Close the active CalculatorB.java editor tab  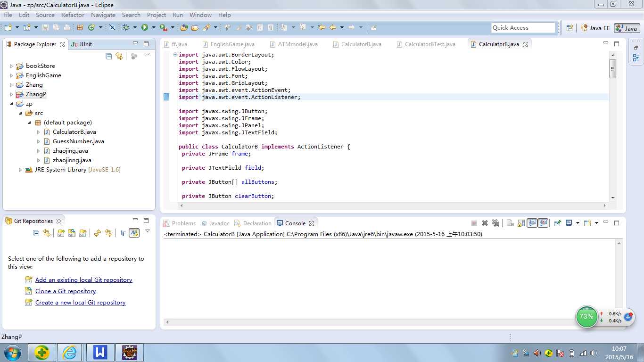526,44
